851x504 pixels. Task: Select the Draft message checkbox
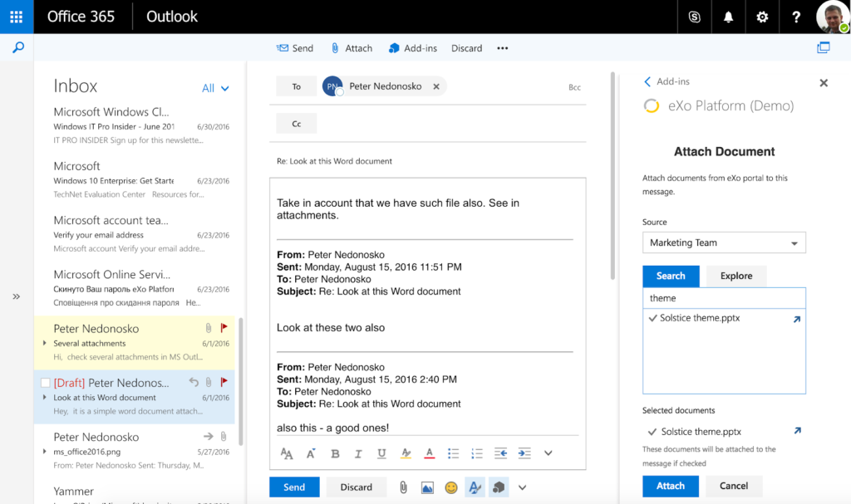tap(46, 383)
